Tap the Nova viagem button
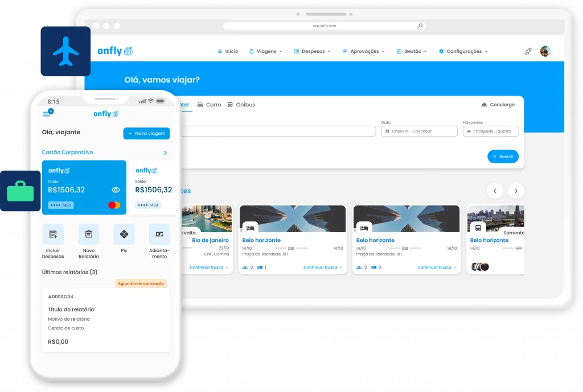Viewport: 583px width, 392px height. (146, 133)
